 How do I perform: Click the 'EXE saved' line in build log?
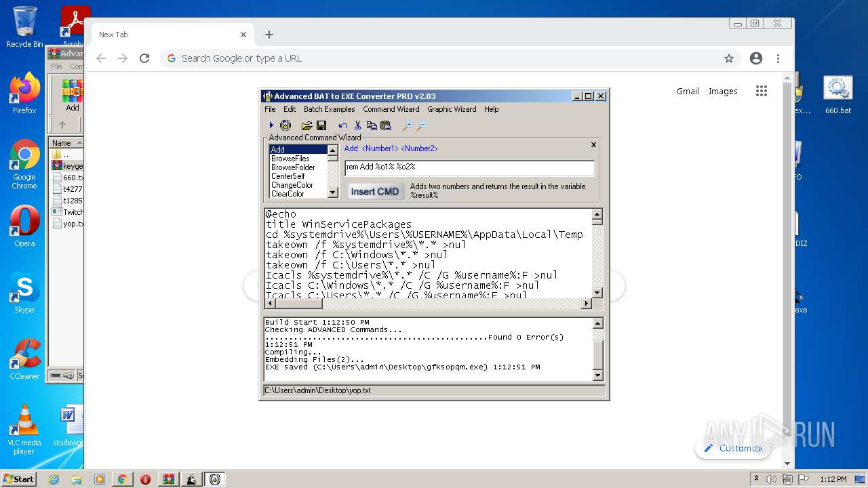pos(402,367)
